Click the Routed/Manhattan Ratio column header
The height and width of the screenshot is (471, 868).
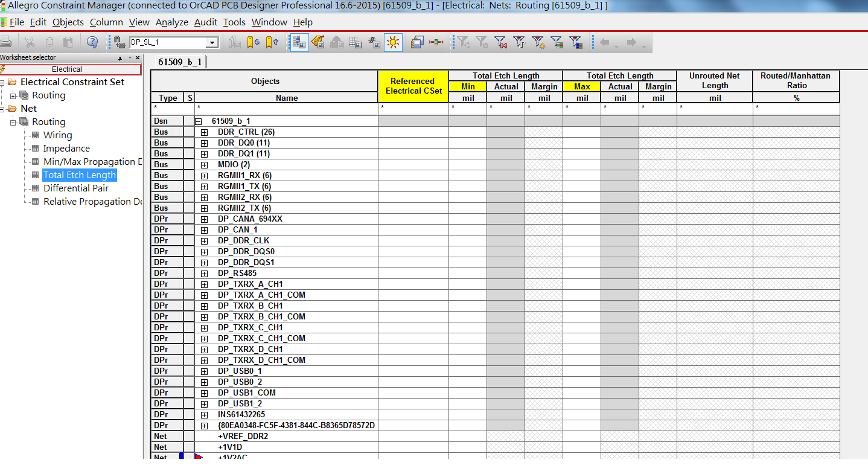click(796, 81)
